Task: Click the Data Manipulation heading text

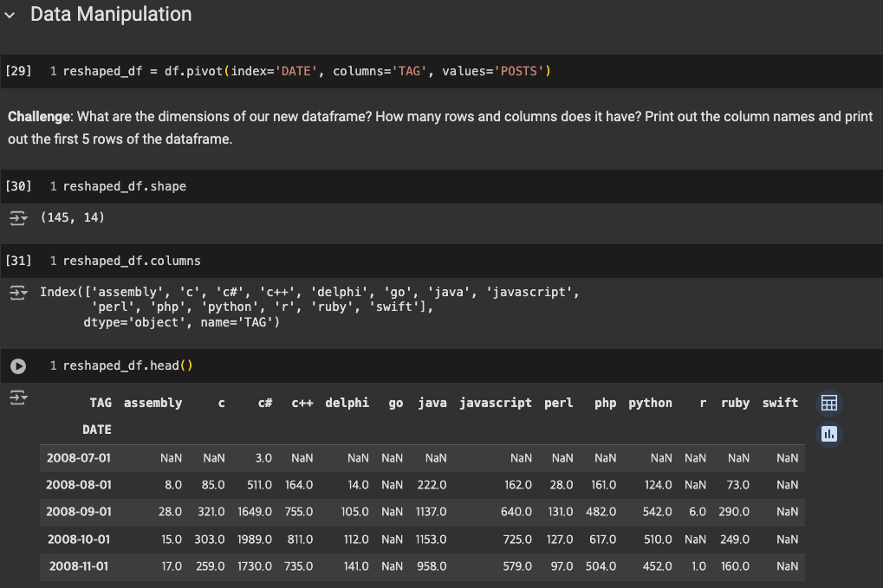Action: click(111, 15)
